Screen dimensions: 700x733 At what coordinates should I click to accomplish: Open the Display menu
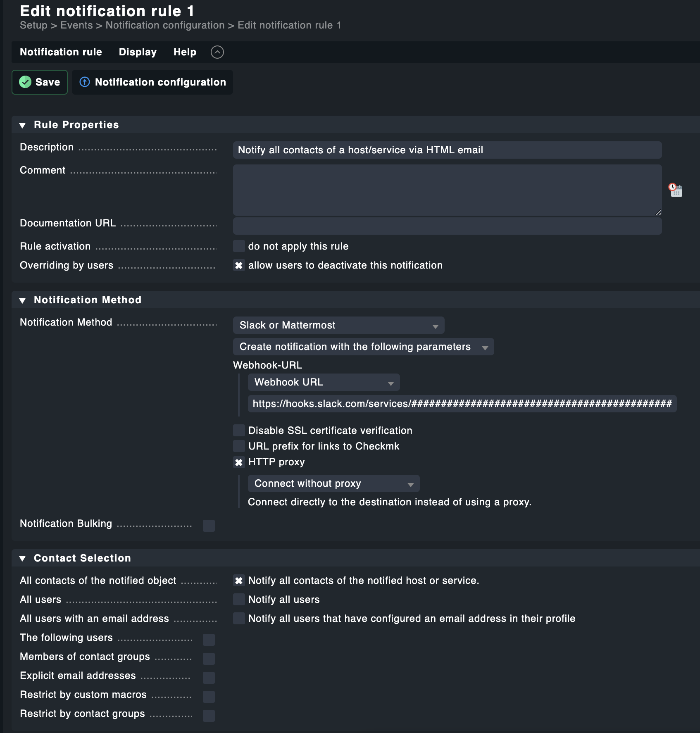coord(138,52)
